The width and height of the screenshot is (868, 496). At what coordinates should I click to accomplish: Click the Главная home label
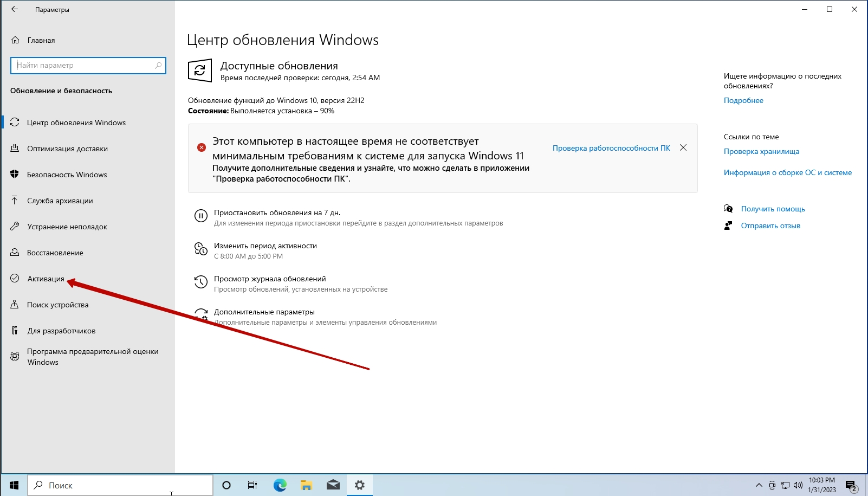coord(41,40)
